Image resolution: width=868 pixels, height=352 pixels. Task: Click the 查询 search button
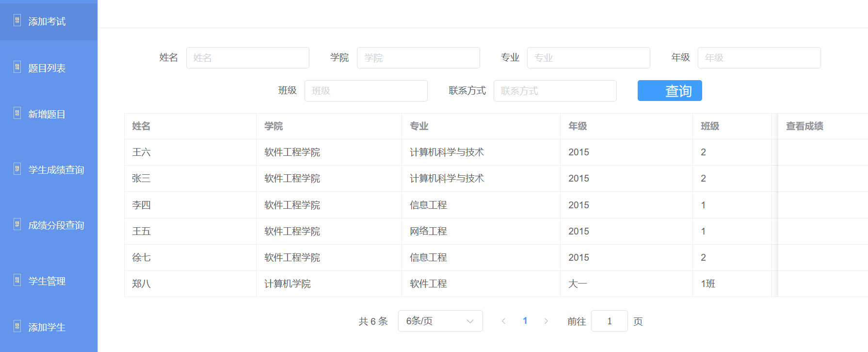(x=670, y=91)
